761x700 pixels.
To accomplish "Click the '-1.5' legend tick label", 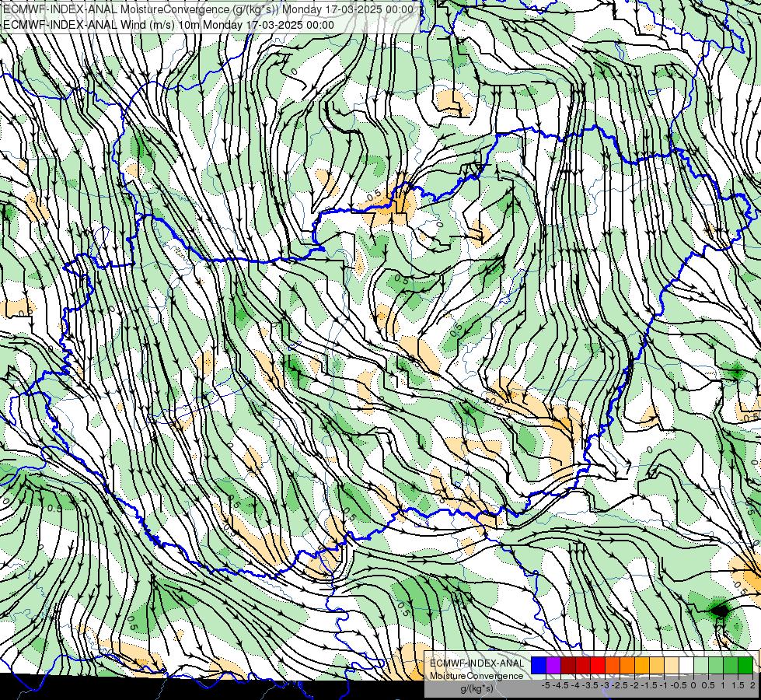I will tap(649, 685).
